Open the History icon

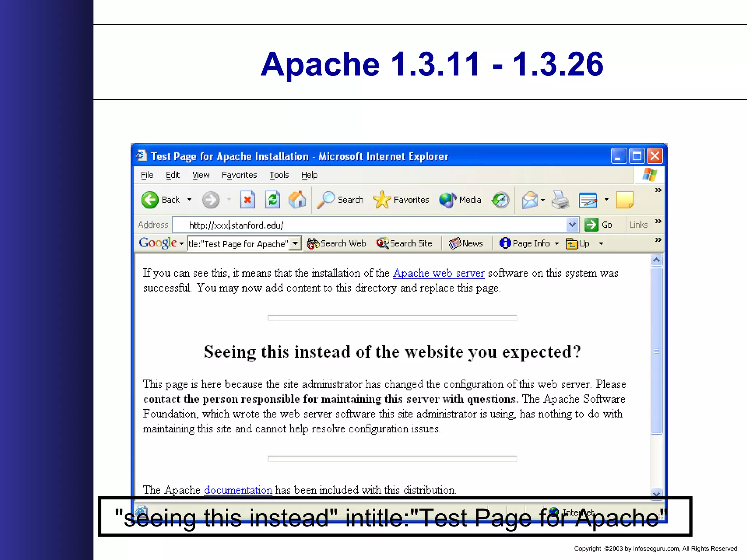tap(500, 200)
